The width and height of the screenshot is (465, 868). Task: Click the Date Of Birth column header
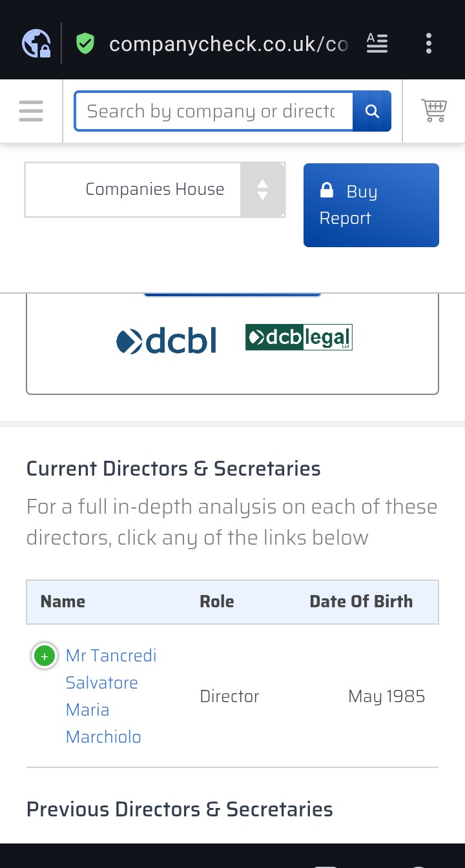(x=360, y=601)
